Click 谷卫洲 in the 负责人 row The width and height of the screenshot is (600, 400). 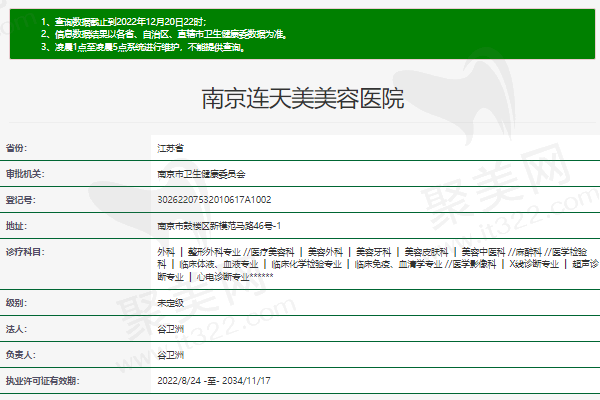click(171, 355)
